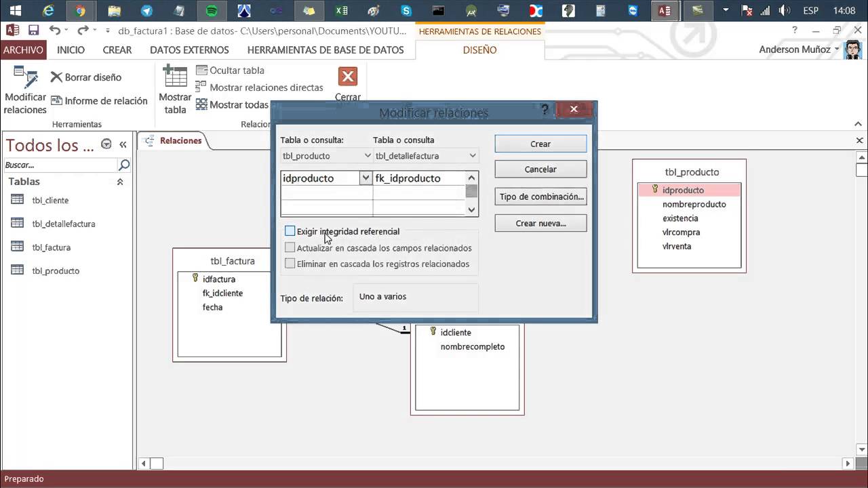Click the Windows Start button
868x488 pixels.
[x=15, y=10]
